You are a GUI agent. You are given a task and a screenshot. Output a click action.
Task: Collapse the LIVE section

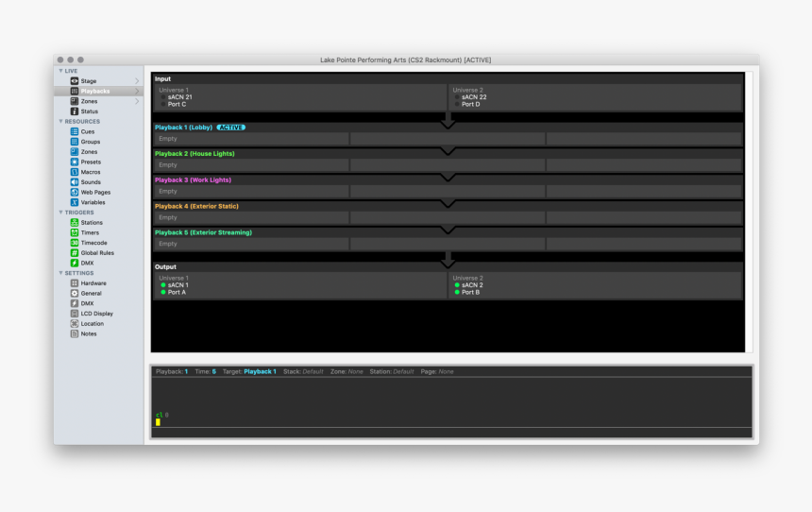[60, 71]
